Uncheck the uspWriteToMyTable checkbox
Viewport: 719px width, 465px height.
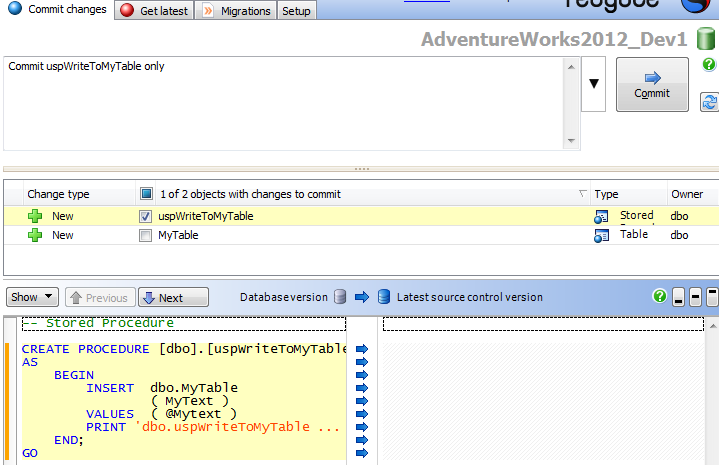point(145,216)
